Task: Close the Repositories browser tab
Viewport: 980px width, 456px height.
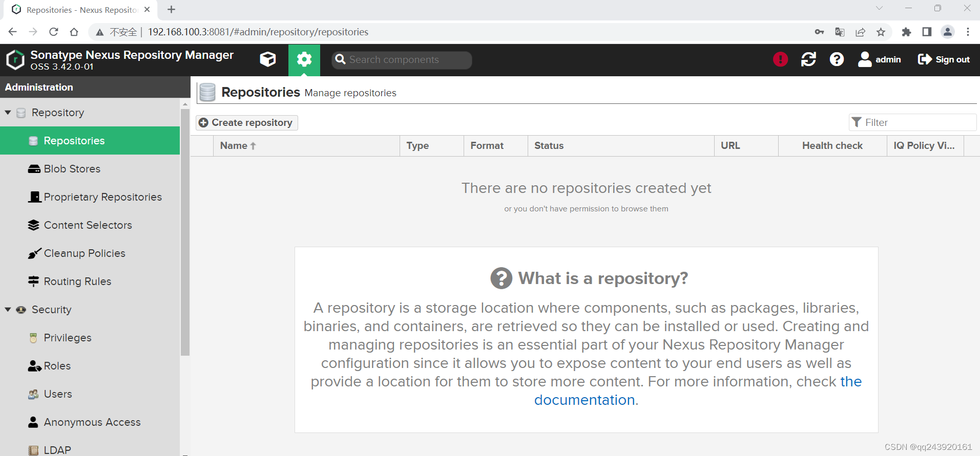Action: coord(147,10)
